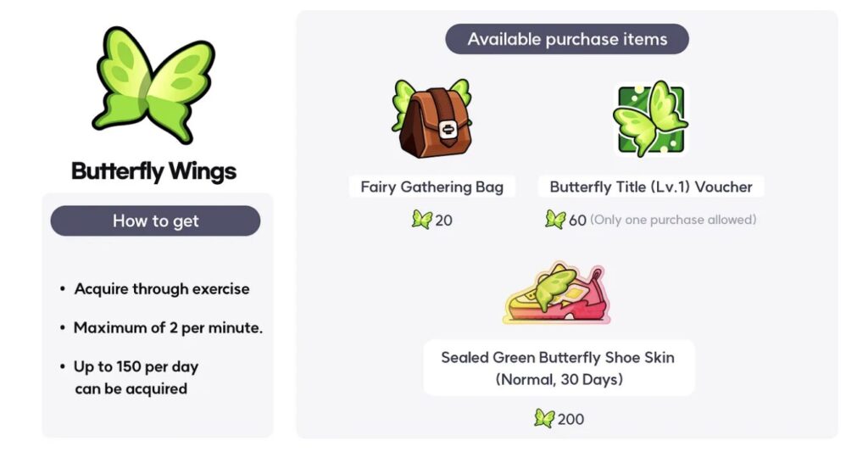Click the Available purchase items header
868x458 pixels.
point(567,39)
